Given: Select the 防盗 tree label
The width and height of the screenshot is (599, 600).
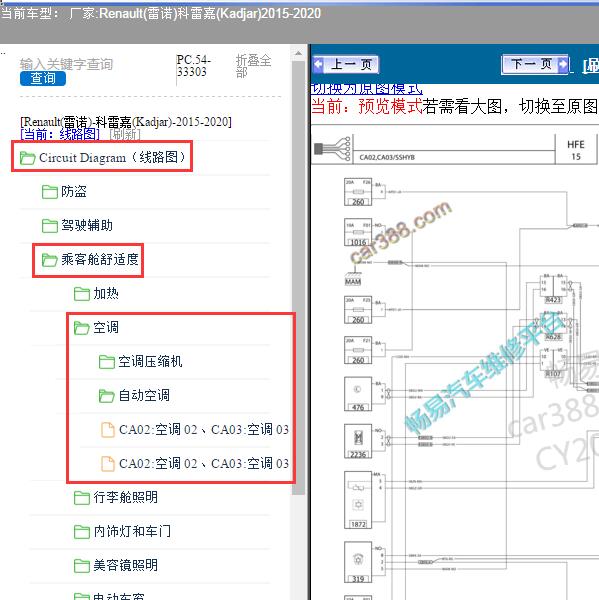Looking at the screenshot, I should (74, 191).
